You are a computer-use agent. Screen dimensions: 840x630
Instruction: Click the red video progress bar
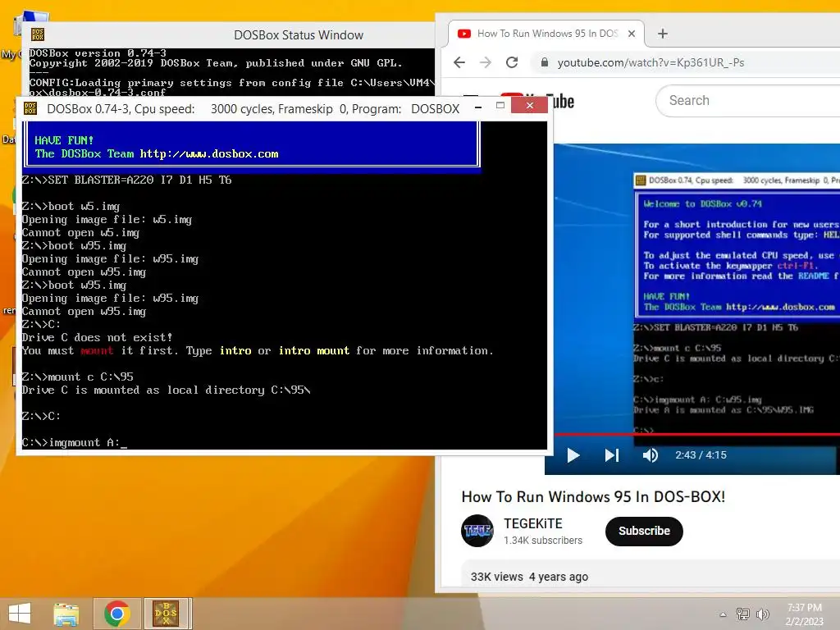[x=697, y=434]
